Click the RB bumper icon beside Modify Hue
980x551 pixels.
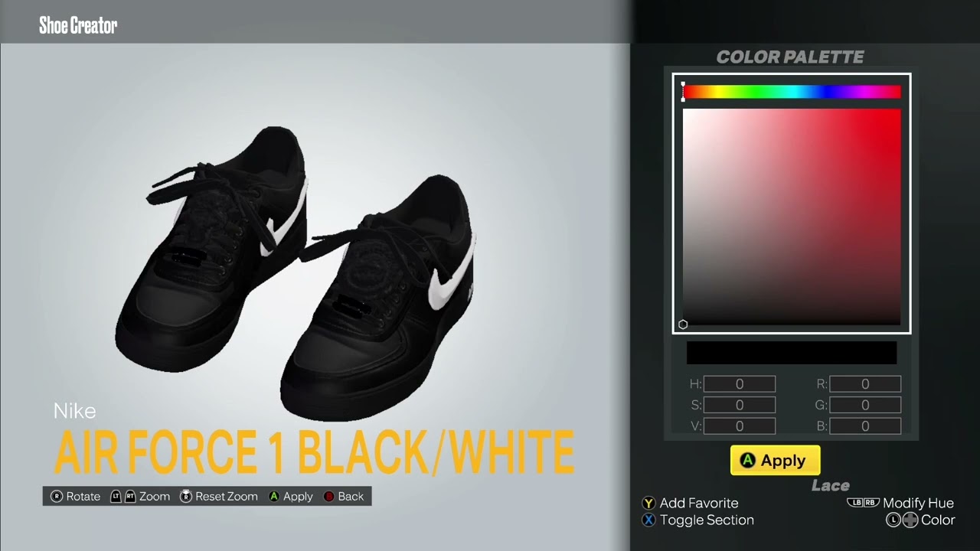tap(872, 503)
